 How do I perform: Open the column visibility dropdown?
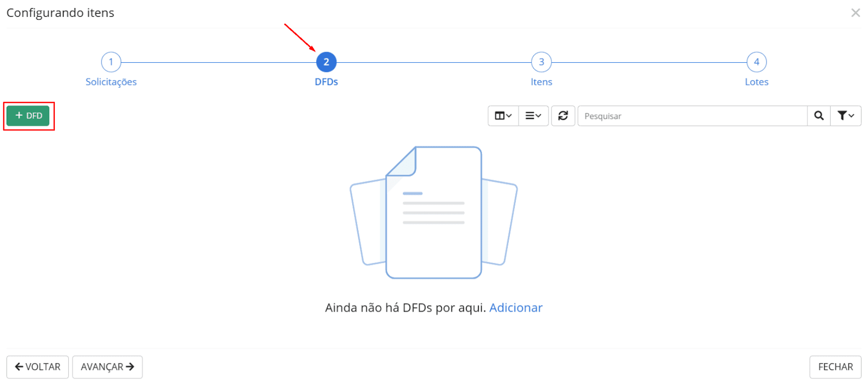(503, 116)
